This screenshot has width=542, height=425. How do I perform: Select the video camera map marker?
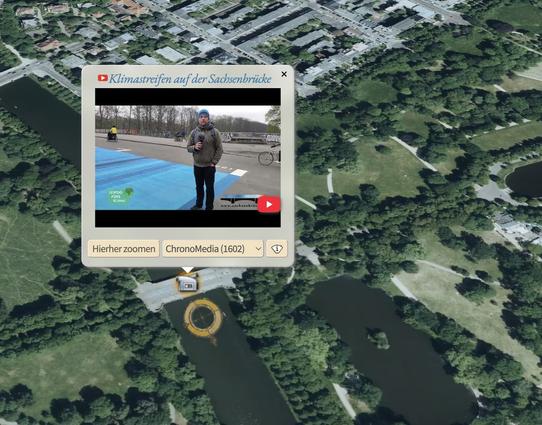(x=187, y=283)
